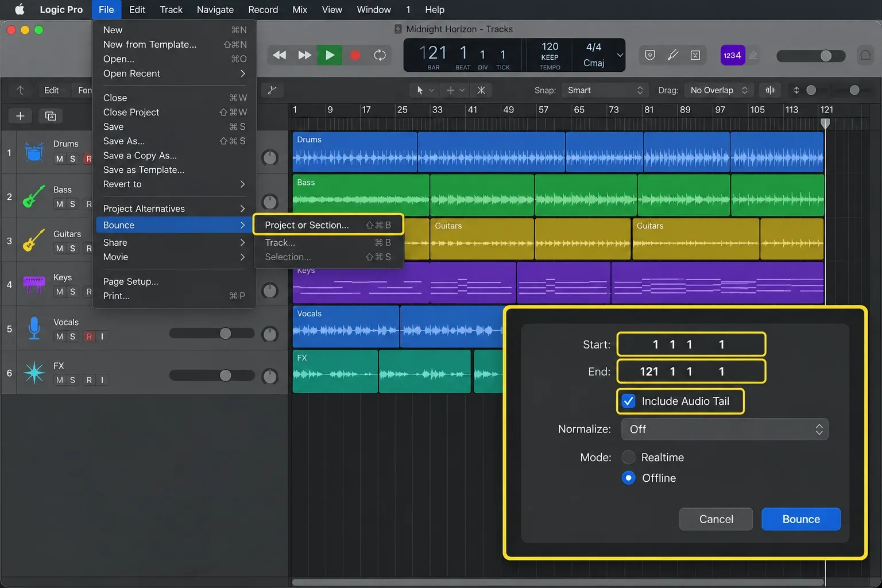The width and height of the screenshot is (882, 588).
Task: Click the Vocals track microphone icon
Action: 34,328
